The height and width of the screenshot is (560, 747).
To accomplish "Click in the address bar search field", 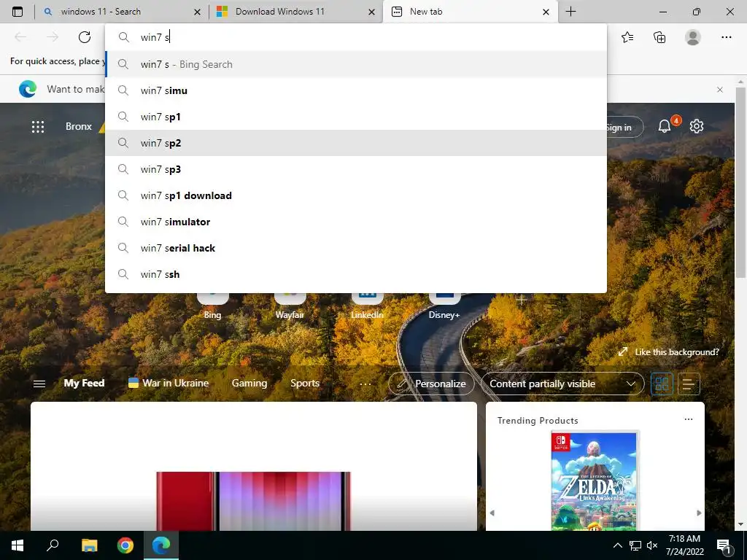I will click(x=356, y=37).
